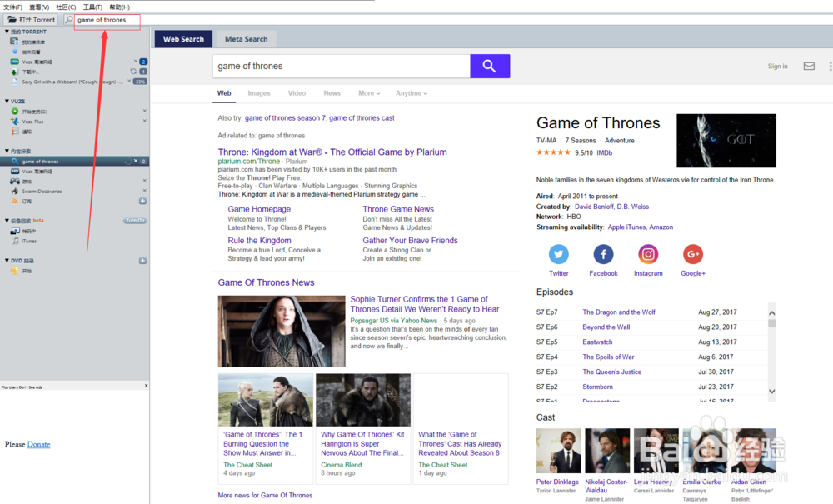Viewport: 833px width, 504px height.
Task: Click the Open Torrent folder button
Action: click(32, 20)
